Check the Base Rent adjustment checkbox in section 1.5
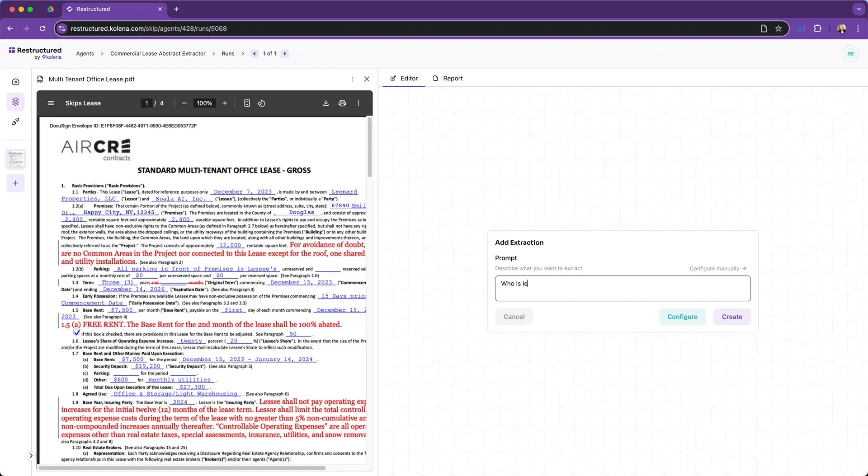 77,333
